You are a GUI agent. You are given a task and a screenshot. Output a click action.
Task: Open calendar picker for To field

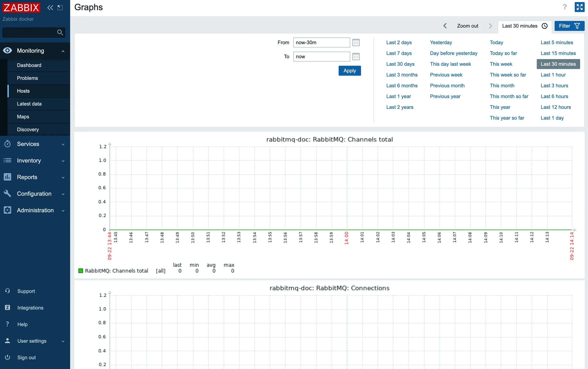356,57
